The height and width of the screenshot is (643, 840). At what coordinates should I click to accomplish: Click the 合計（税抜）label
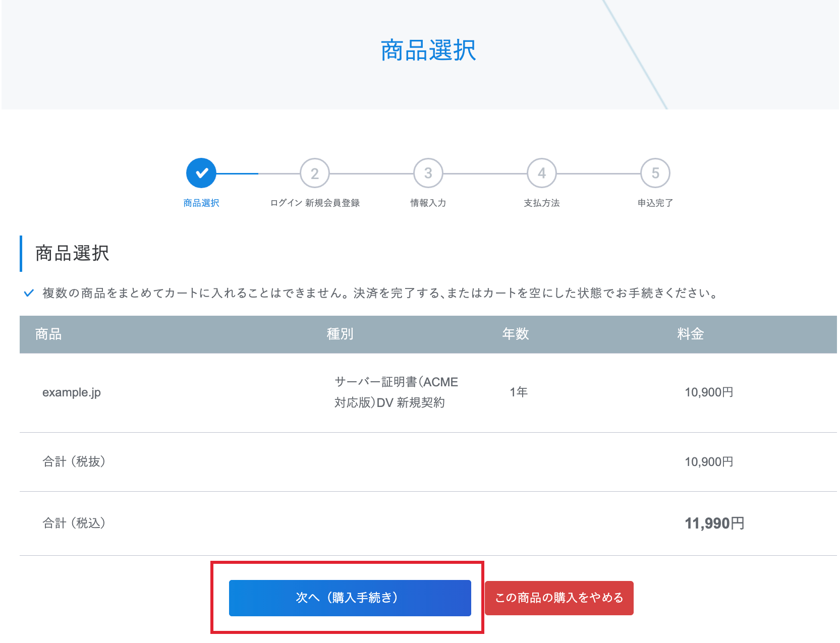[74, 461]
